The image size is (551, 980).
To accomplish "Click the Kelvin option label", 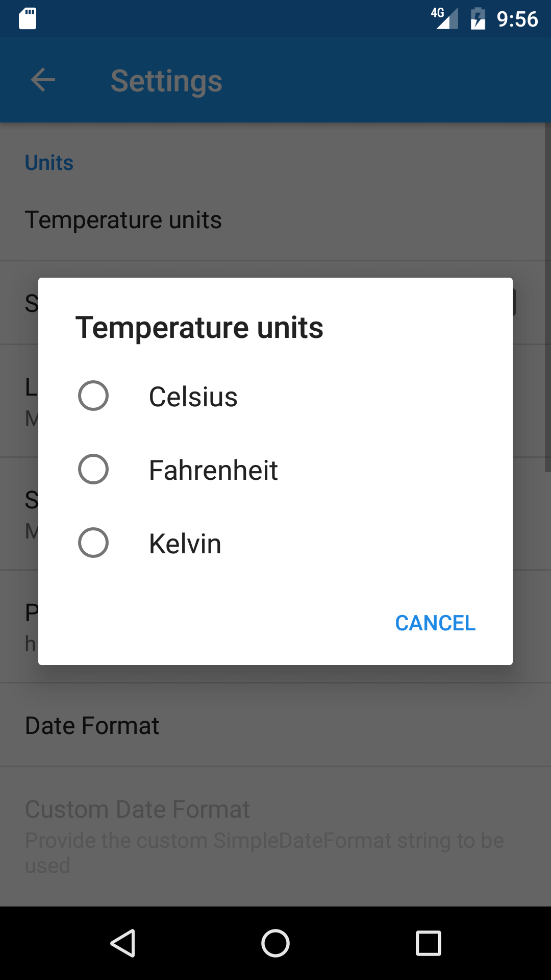I will coord(185,544).
